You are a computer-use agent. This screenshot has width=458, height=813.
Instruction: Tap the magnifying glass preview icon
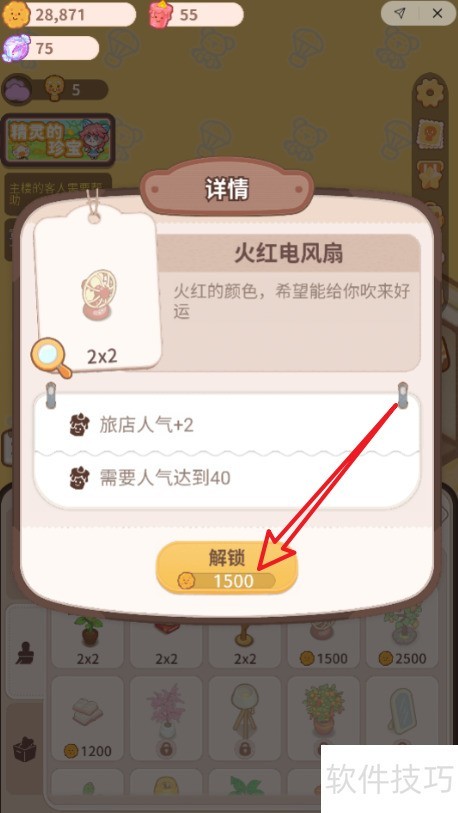click(x=51, y=358)
